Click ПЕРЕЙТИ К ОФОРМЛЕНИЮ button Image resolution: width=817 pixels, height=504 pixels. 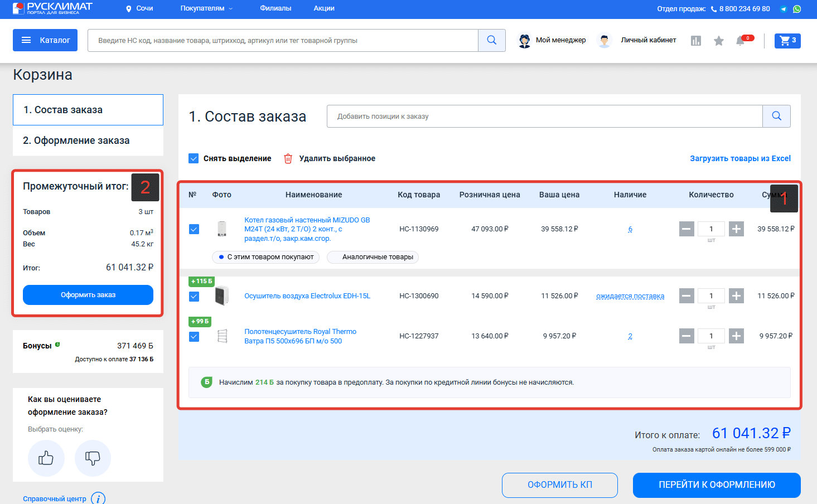(x=717, y=485)
